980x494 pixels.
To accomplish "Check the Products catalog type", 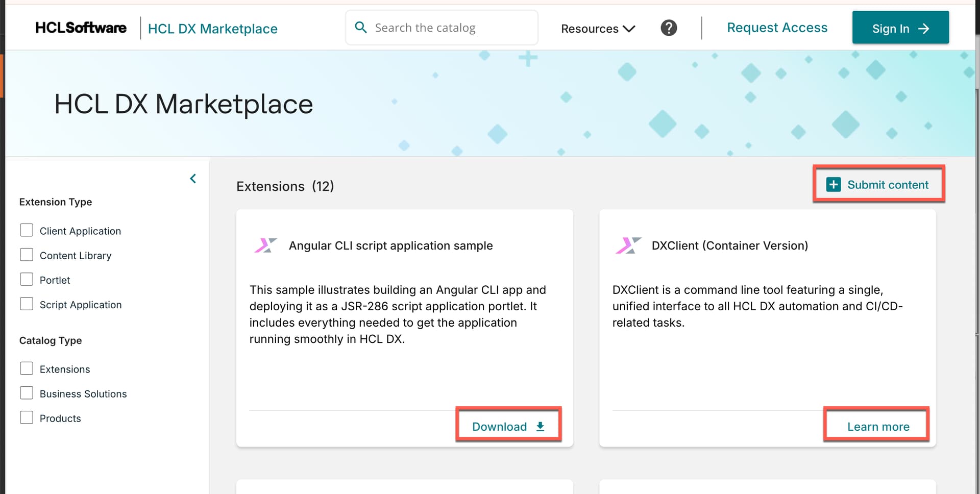I will pyautogui.click(x=27, y=417).
